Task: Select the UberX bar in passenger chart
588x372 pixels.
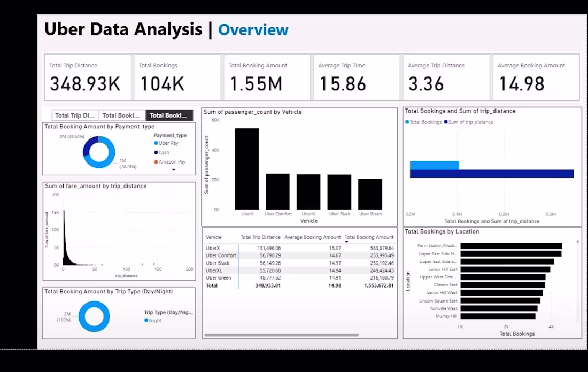Action: pos(247,169)
